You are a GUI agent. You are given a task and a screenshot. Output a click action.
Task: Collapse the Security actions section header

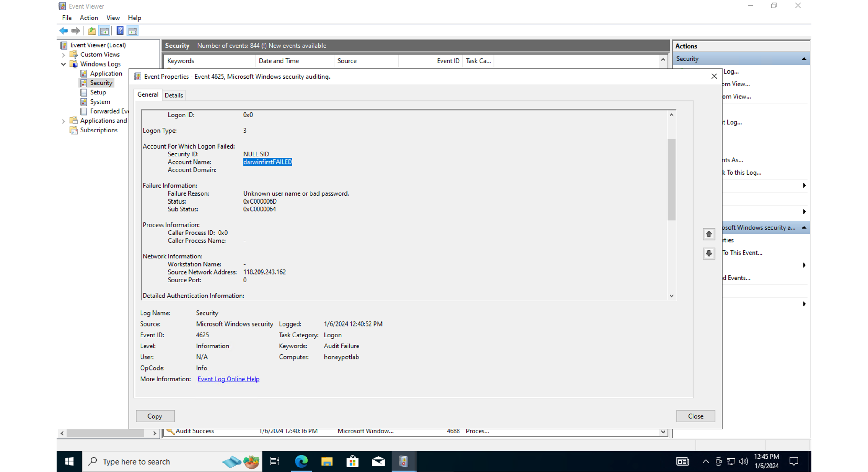804,59
